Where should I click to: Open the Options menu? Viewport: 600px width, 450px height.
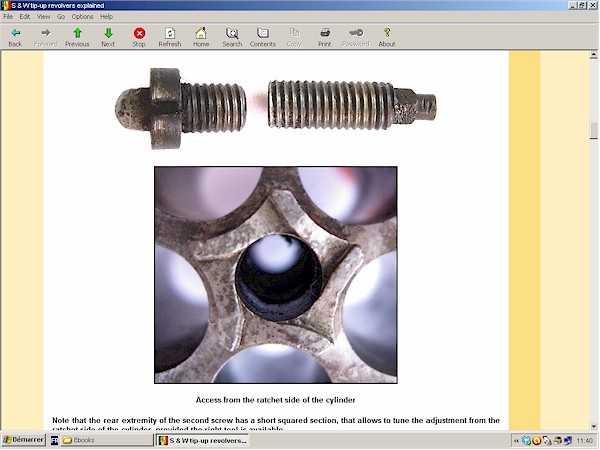click(x=82, y=17)
